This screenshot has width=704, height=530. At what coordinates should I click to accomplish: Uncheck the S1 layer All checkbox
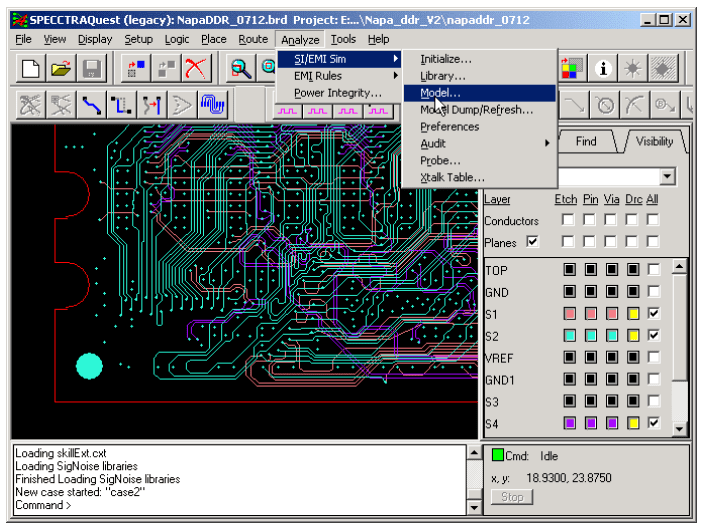coord(653,313)
